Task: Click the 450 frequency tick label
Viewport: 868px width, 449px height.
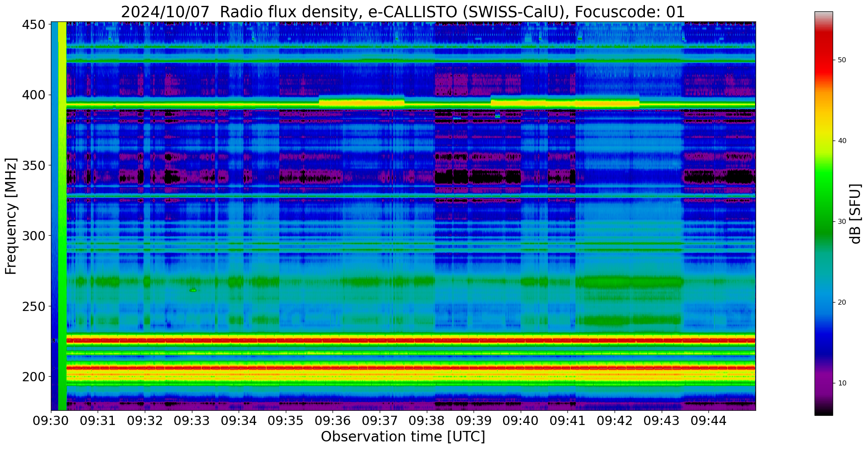Action: [33, 25]
